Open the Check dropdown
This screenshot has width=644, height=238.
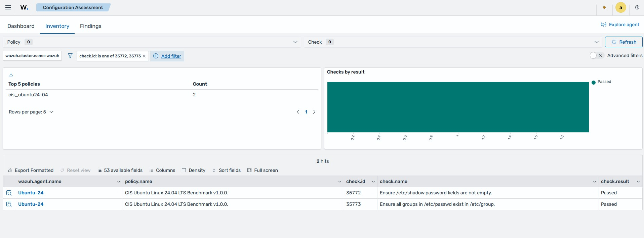click(x=453, y=42)
